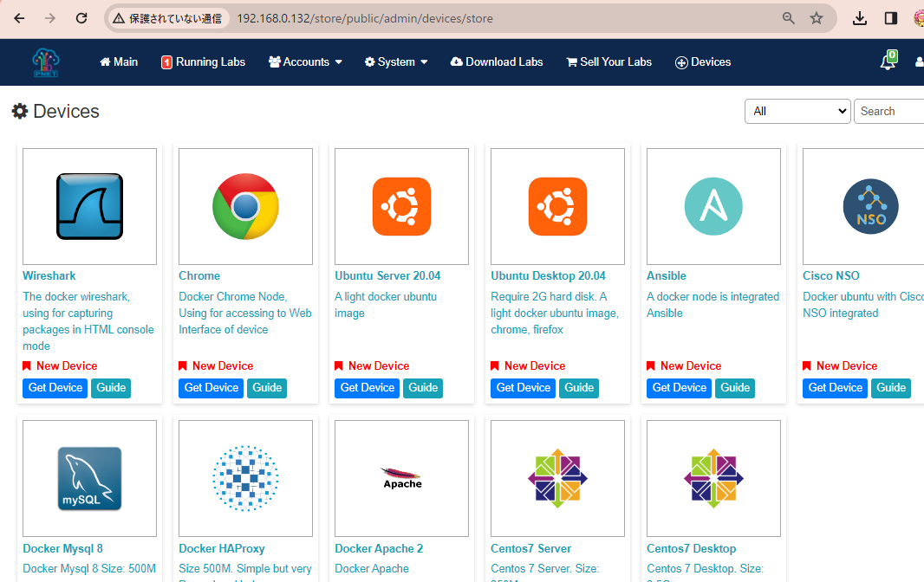The image size is (924, 582).
Task: Open notifications bell icon
Action: [x=888, y=61]
